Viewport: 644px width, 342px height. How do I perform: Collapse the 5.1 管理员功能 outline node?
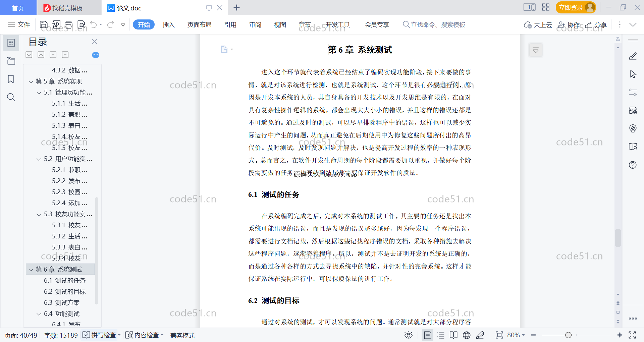pos(39,93)
